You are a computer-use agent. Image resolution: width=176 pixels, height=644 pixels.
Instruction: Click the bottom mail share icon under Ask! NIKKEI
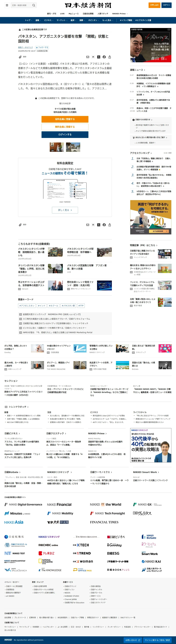(x=88, y=225)
